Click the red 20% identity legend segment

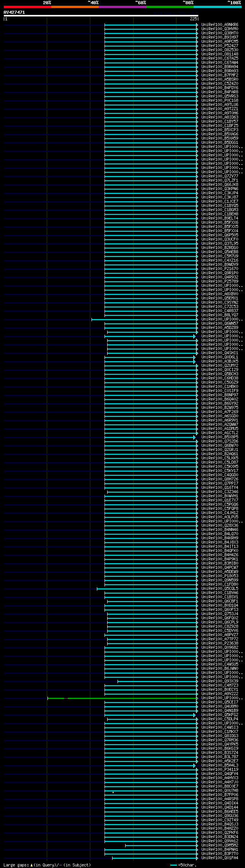28,7
